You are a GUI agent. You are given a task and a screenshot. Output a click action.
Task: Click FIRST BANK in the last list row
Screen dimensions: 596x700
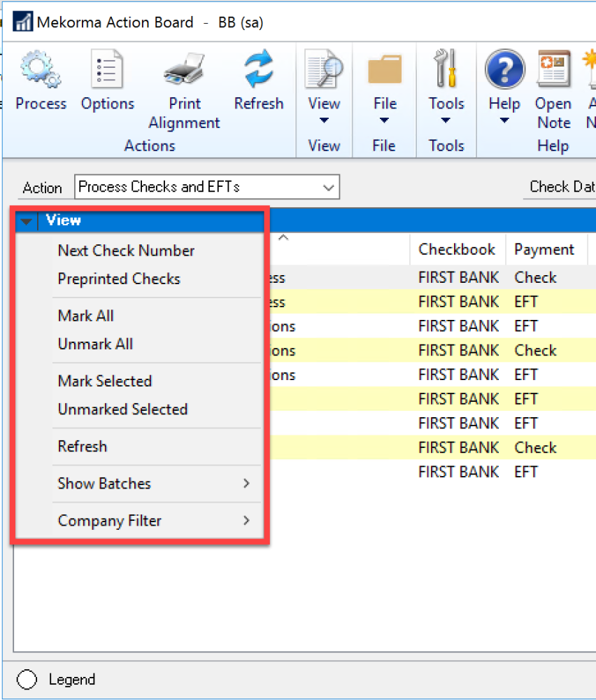click(459, 472)
